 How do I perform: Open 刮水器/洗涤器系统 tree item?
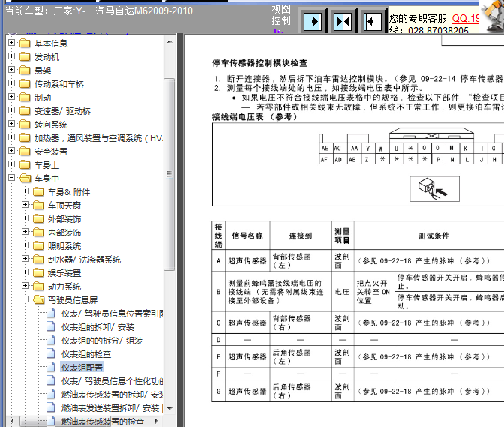(84, 260)
